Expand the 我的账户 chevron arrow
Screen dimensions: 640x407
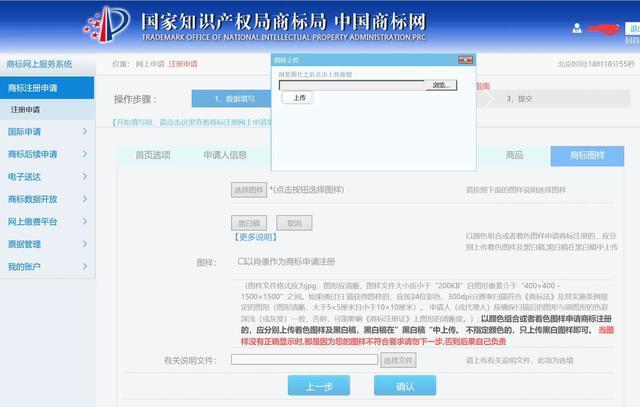point(85,267)
